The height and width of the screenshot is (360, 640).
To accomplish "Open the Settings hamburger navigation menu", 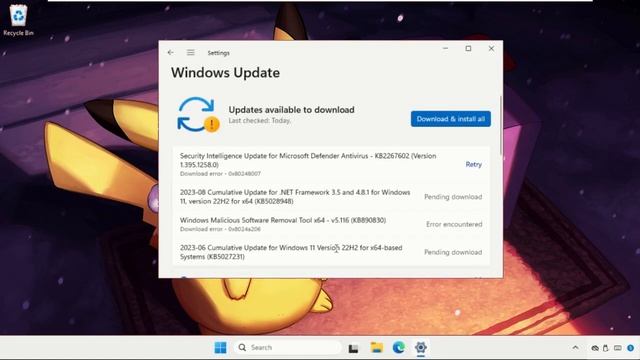I will click(191, 53).
